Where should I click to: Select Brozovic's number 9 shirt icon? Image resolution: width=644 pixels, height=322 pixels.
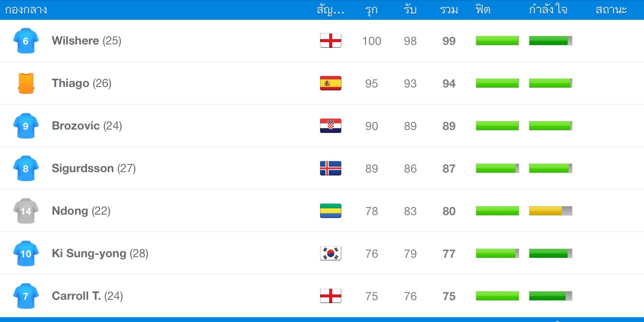click(26, 126)
